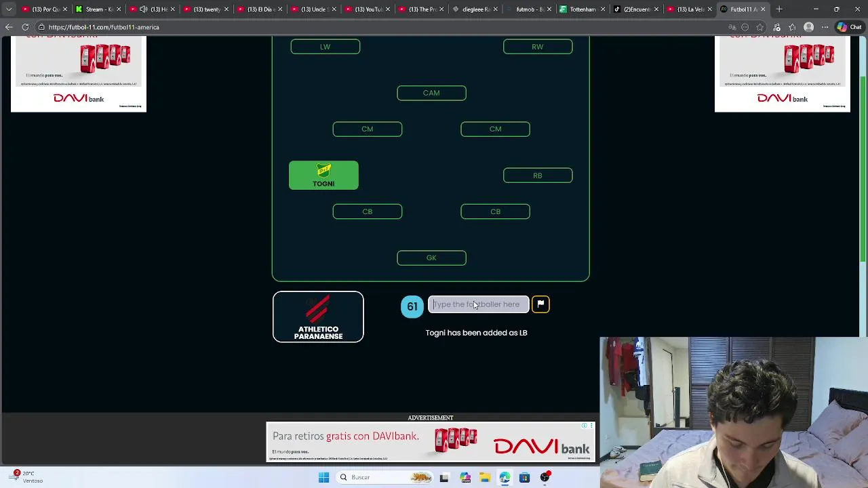
Task: Switch to the '(13) La Vel' tab
Action: click(x=690, y=9)
